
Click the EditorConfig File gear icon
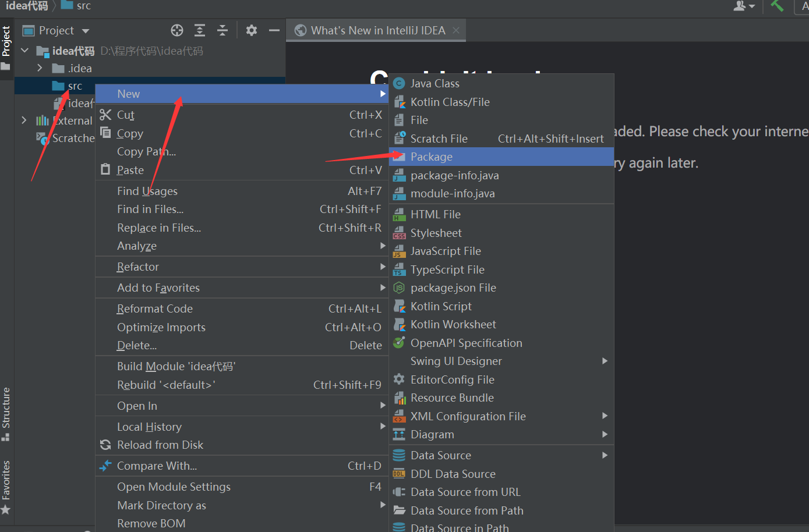pyautogui.click(x=399, y=380)
